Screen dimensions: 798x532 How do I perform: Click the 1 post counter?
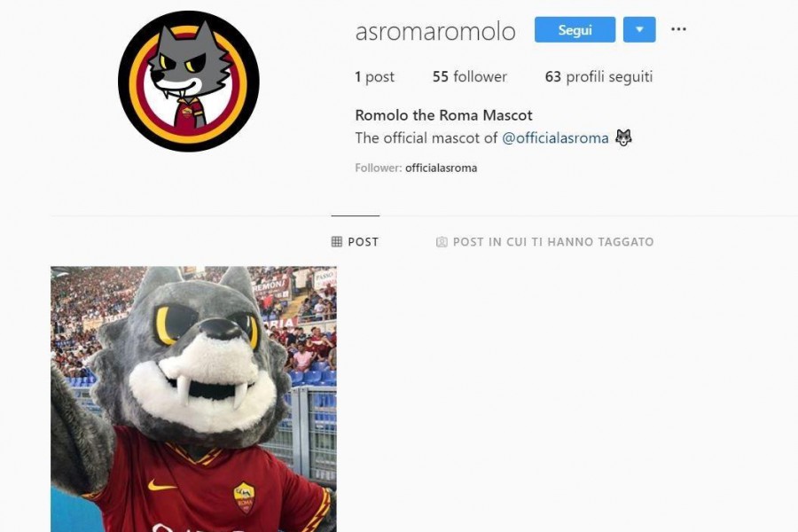tap(374, 77)
